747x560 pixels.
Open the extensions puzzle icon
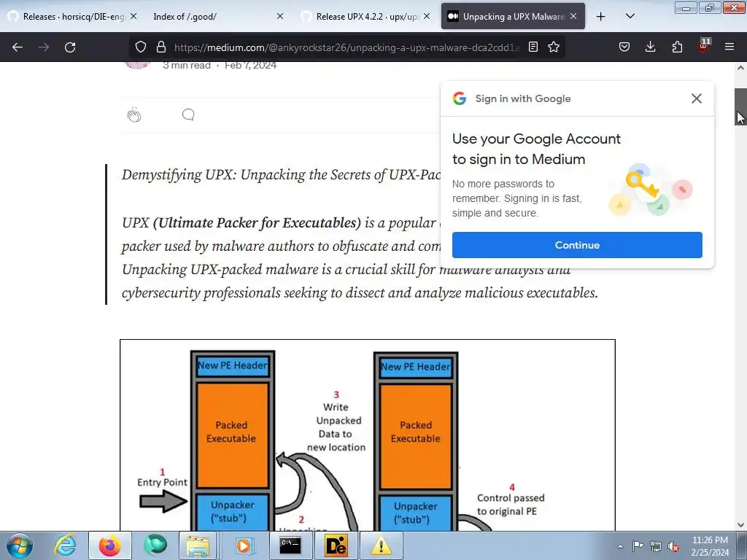[677, 47]
